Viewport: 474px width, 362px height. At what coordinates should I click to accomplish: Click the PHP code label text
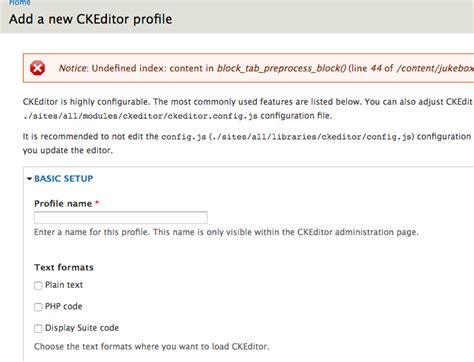tap(64, 306)
